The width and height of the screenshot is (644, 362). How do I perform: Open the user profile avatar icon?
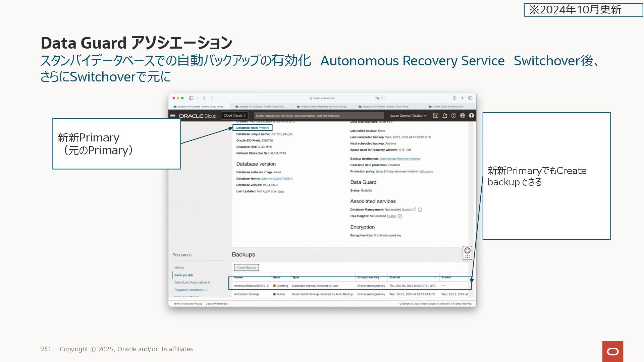point(471,116)
